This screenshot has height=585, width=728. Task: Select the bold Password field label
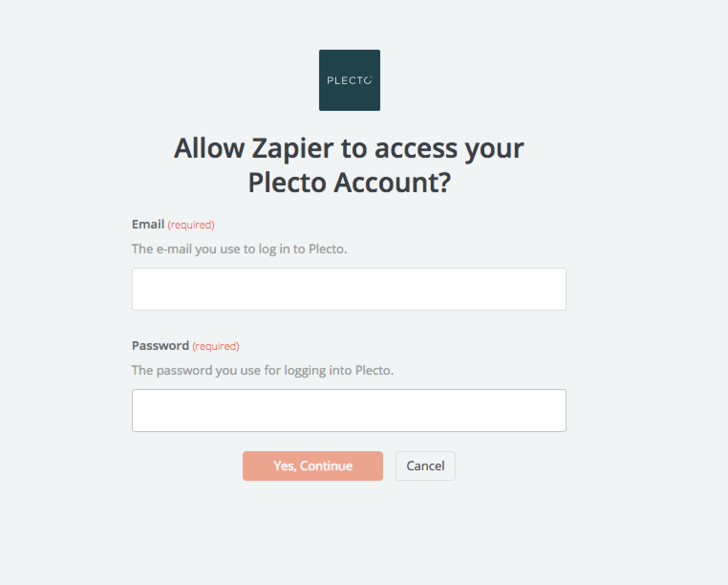pos(161,346)
